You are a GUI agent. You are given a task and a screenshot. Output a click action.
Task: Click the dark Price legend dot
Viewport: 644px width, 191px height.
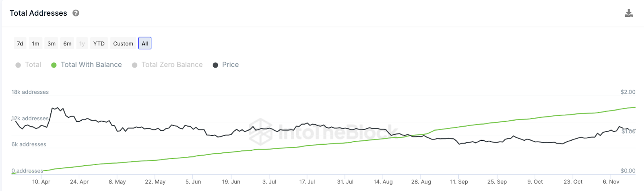pyautogui.click(x=215, y=65)
